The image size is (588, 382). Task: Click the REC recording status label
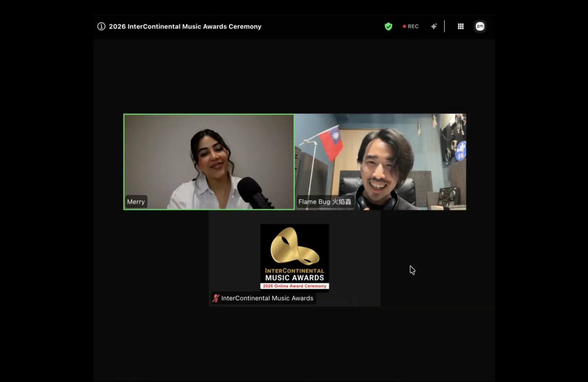(x=413, y=26)
